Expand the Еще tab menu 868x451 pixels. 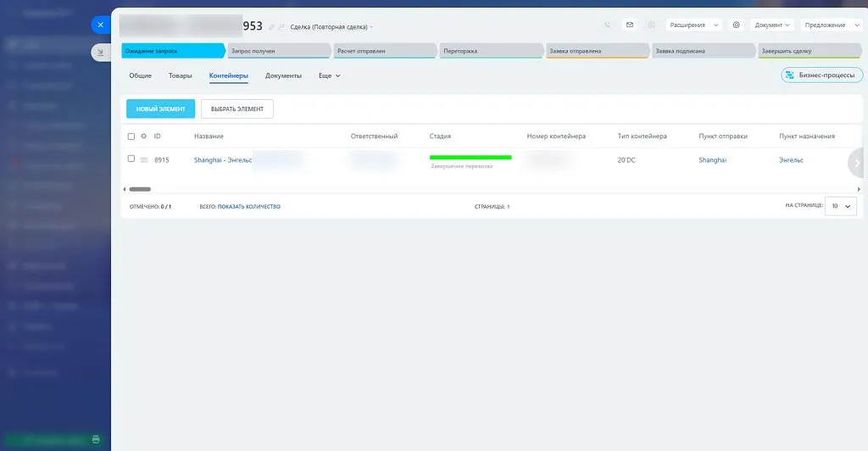[329, 76]
